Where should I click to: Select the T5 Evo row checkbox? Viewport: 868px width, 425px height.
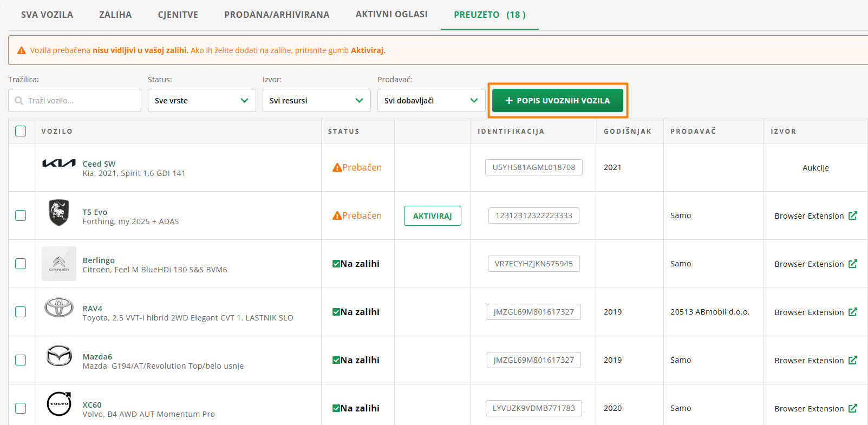(21, 215)
